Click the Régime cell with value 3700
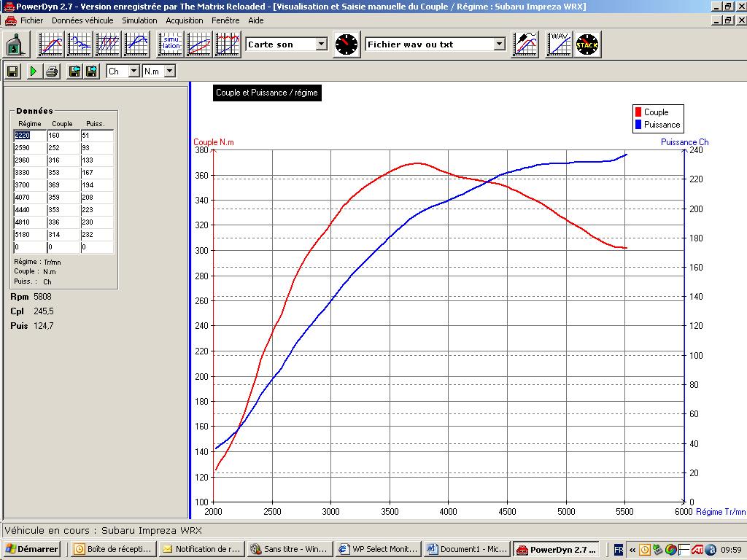747x560 pixels. [29, 184]
